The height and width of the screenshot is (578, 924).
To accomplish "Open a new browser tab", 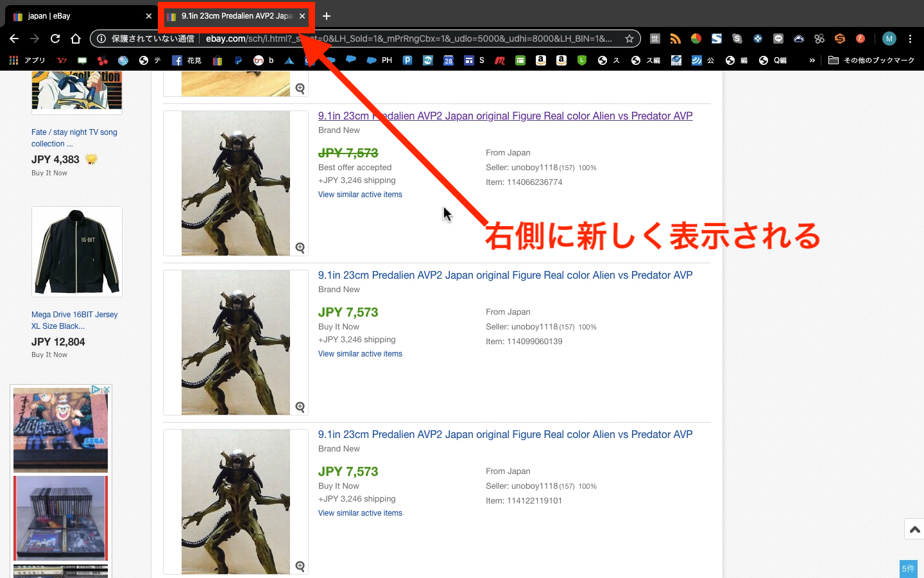I will (327, 16).
